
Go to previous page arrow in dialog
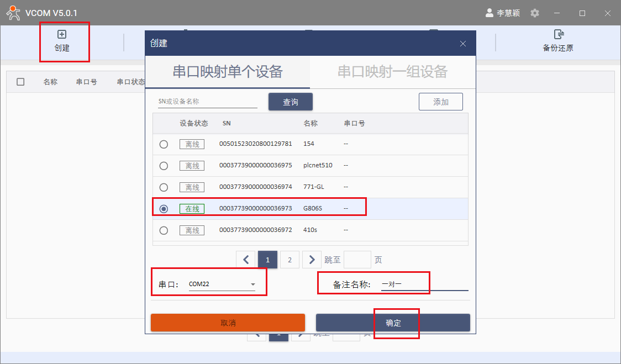coord(246,260)
